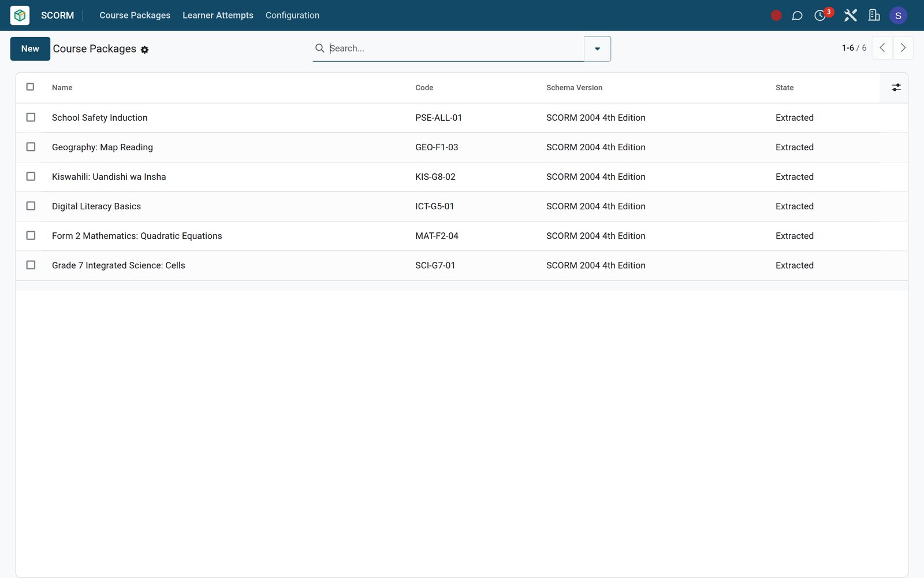Click the SCORM app title
Image resolution: width=924 pixels, height=578 pixels.
pos(57,16)
